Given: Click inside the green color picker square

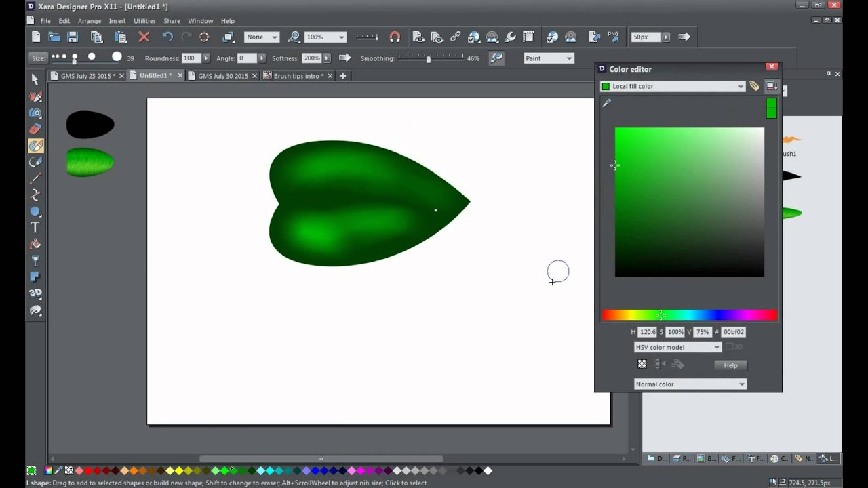Looking at the screenshot, I should [x=690, y=202].
